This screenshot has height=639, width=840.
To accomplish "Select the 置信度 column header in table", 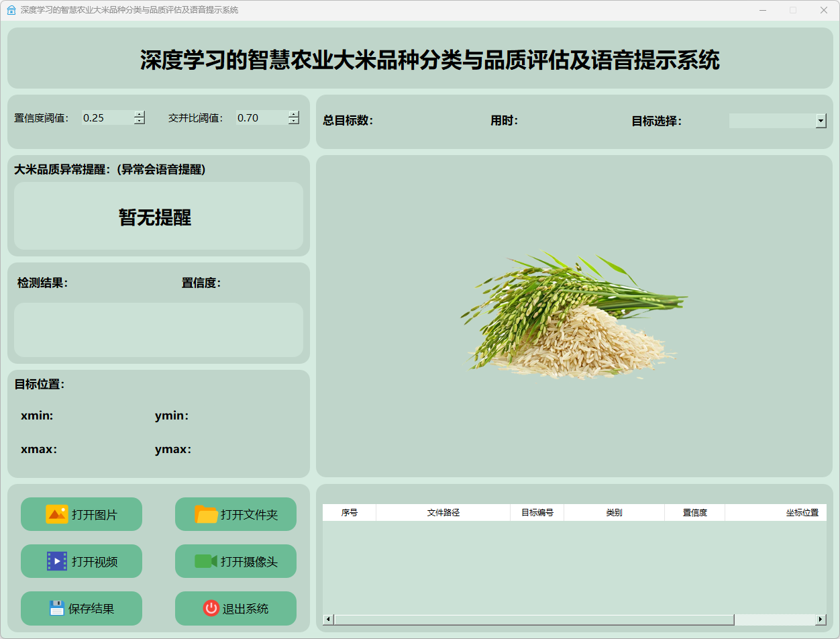I will pyautogui.click(x=694, y=513).
